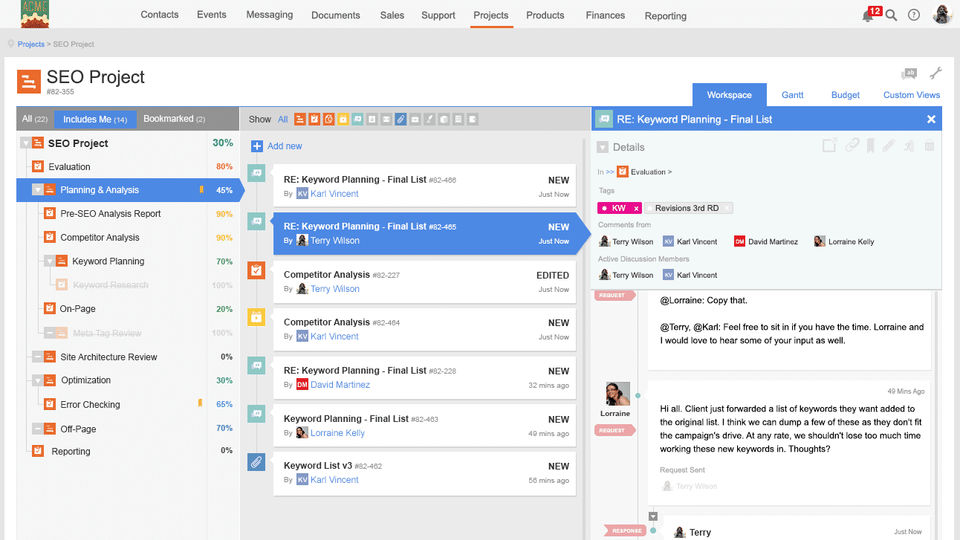Click the ACME logo
The image size is (960, 540).
tap(35, 14)
